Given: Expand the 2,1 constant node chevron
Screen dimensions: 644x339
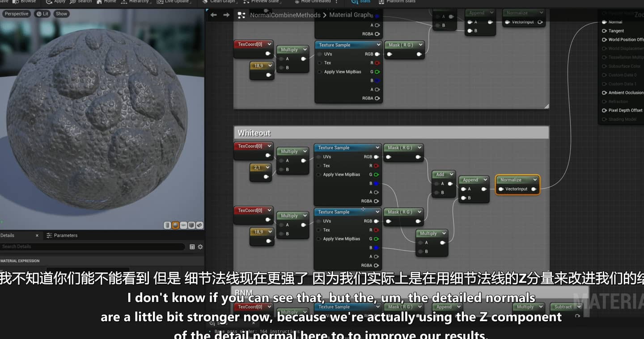Looking at the screenshot, I should pos(268,167).
